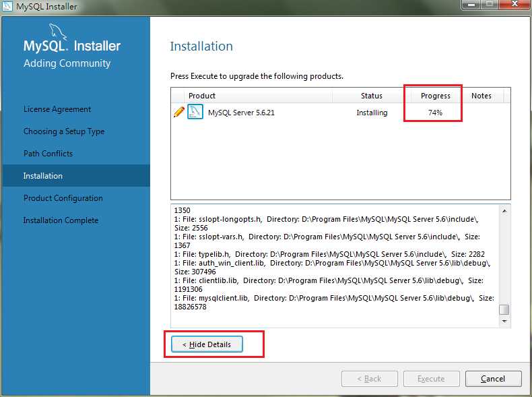Click the MySQL Server 5.6.21 product icon
Viewport: 532px width, 397px height.
tap(195, 112)
